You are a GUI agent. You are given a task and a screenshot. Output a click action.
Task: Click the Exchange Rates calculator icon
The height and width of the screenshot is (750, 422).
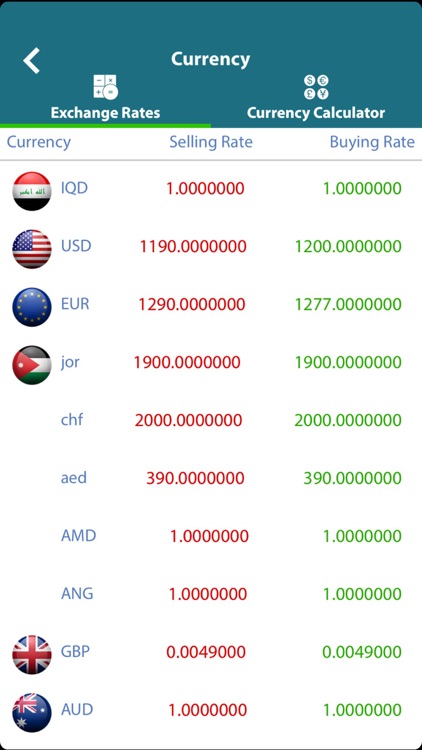click(105, 87)
